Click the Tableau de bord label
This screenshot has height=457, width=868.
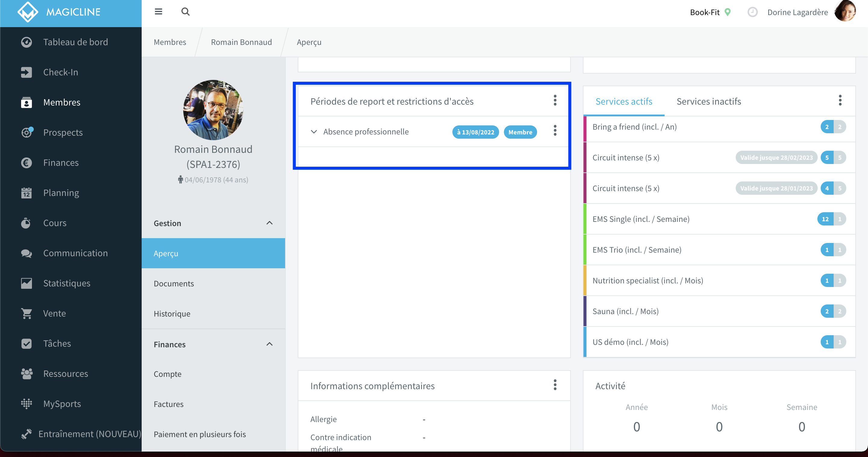[x=75, y=42]
